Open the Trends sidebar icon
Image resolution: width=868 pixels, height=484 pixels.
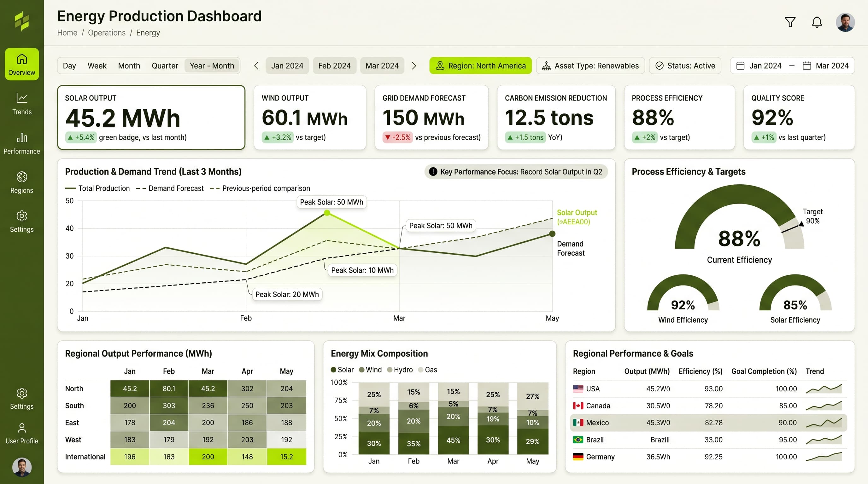click(22, 98)
